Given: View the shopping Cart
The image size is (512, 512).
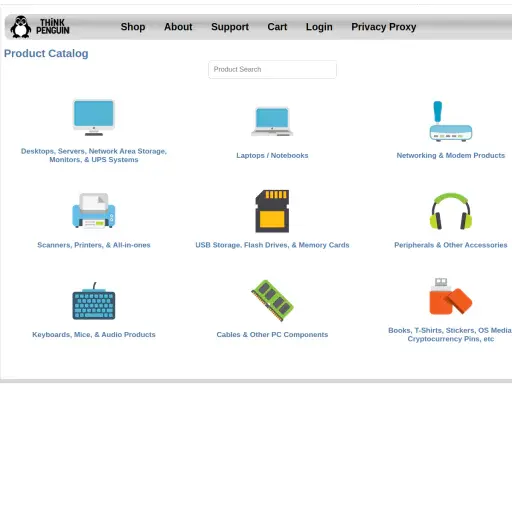Looking at the screenshot, I should [x=277, y=27].
